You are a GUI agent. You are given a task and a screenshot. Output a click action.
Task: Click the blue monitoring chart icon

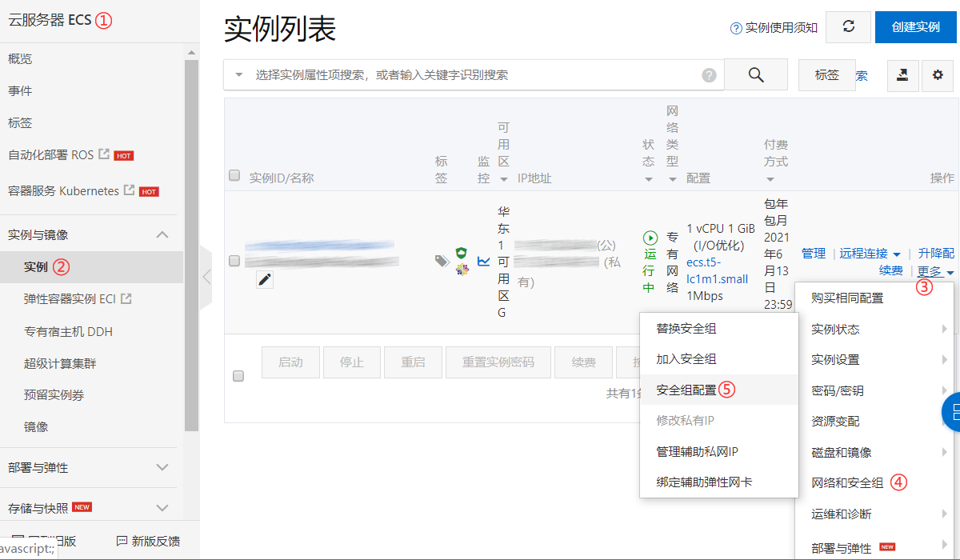pyautogui.click(x=484, y=261)
